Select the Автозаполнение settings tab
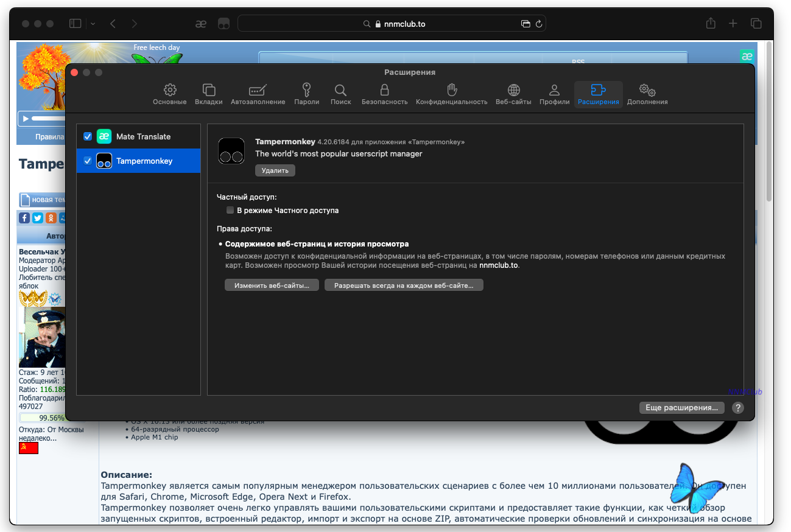The image size is (791, 532). pos(258,94)
